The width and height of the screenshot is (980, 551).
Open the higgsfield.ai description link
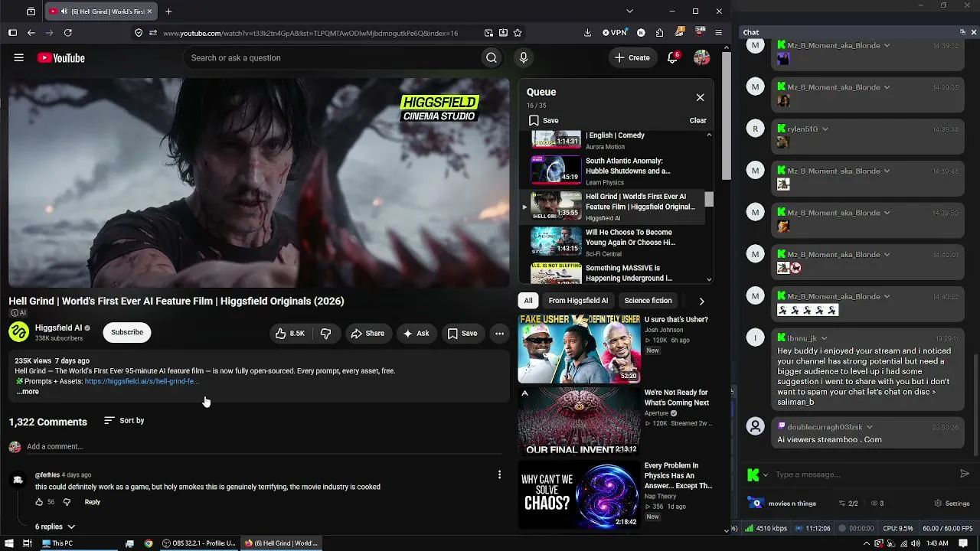tap(142, 381)
